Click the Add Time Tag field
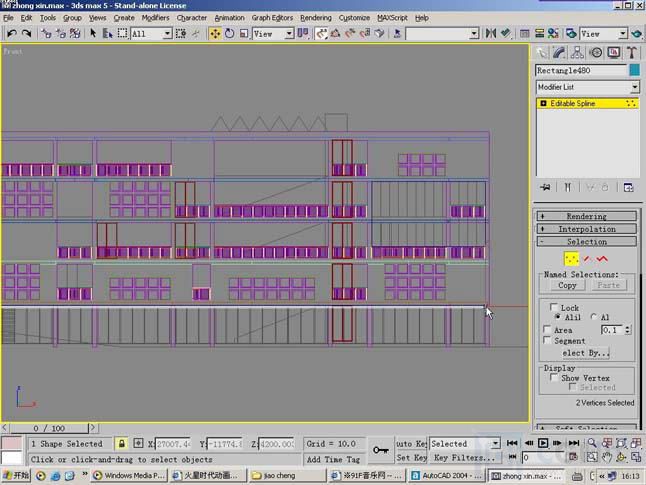 (x=333, y=459)
